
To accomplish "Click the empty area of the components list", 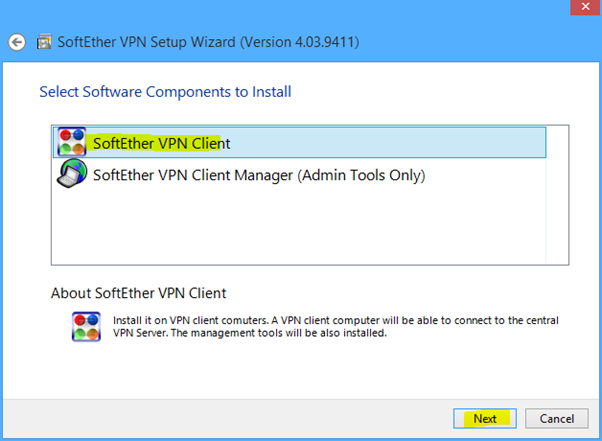I will pos(299,226).
